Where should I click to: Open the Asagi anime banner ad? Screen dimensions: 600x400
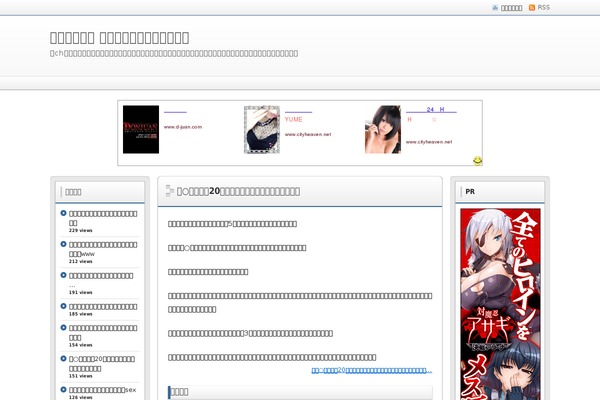(500, 304)
